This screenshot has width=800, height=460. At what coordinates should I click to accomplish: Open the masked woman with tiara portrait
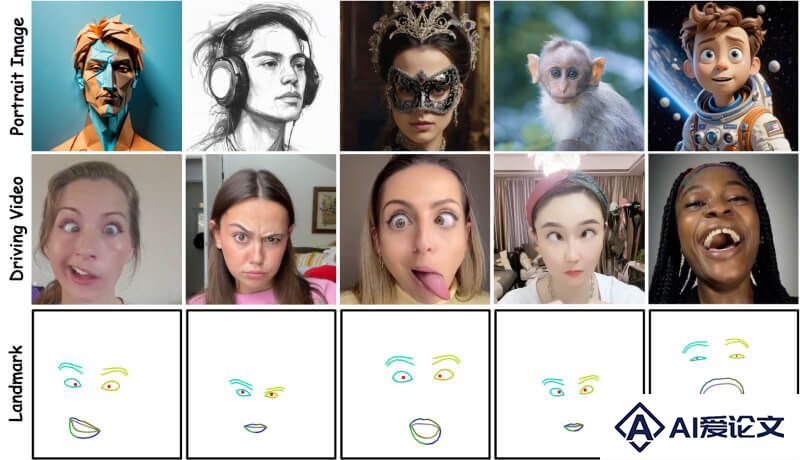coord(415,76)
